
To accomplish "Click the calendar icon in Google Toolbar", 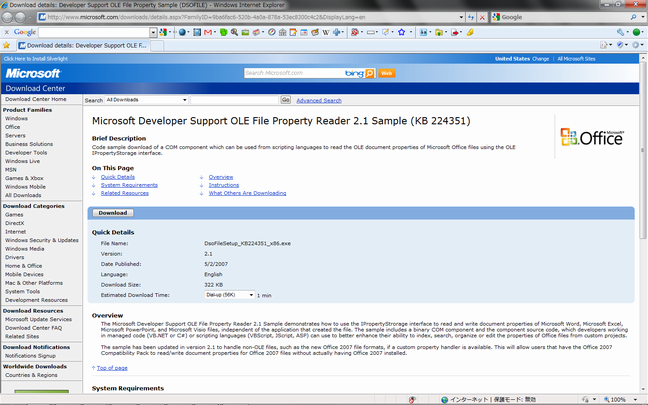I will (304, 32).
